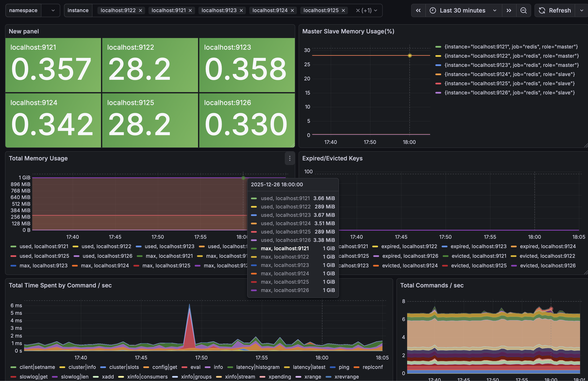588x381 pixels.
Task: Clear all instance filter values
Action: tap(358, 10)
